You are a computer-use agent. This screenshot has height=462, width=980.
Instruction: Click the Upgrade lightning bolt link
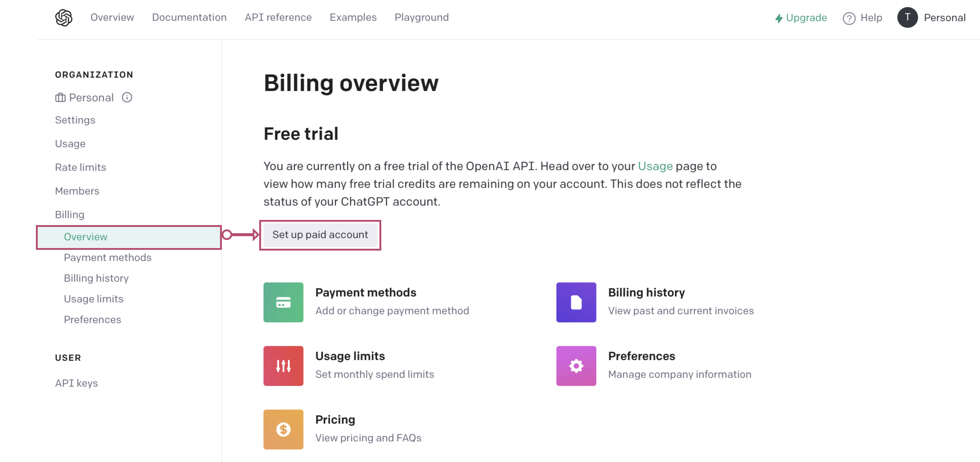(800, 18)
